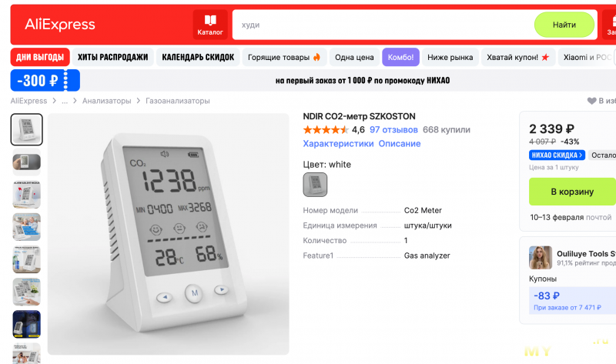The width and height of the screenshot is (616, 364).
Task: Click the star rating icons
Action: coord(326,129)
